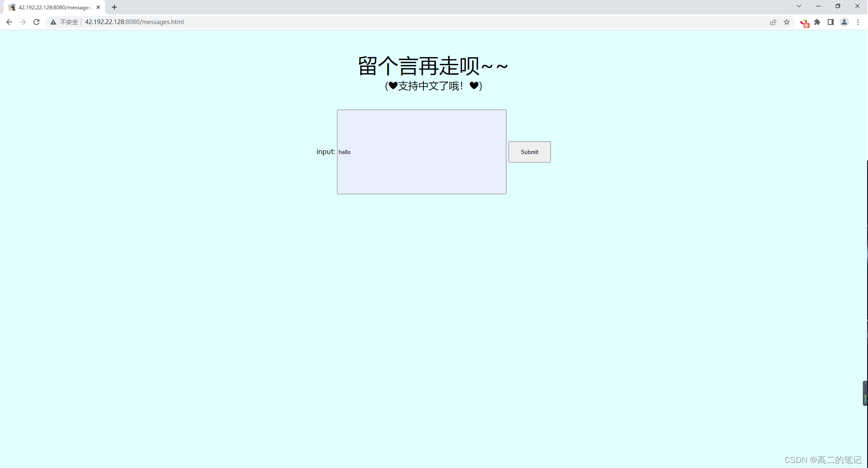Open the red extension icon in the toolbar
Image resolution: width=868 pixels, height=468 pixels.
804,23
